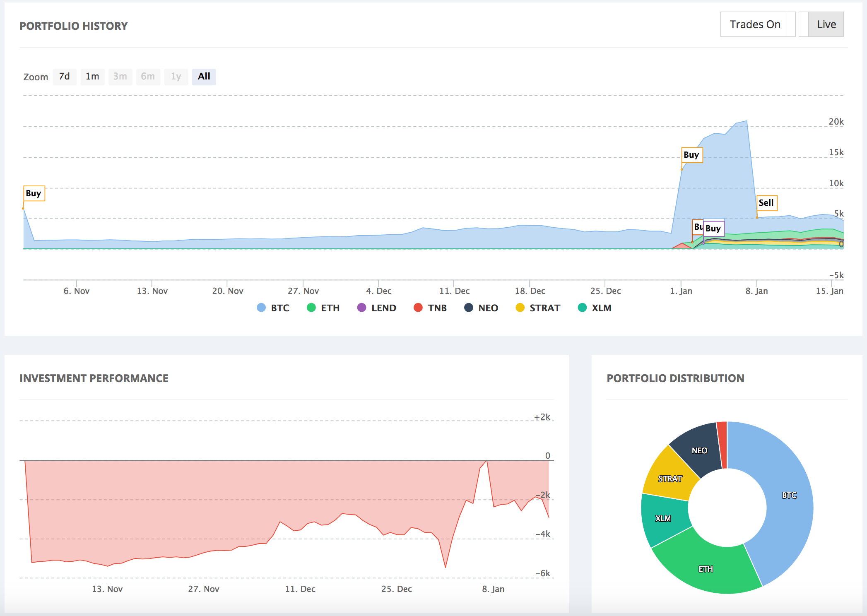This screenshot has width=867, height=616.
Task: Set zoom range to 1m
Action: pos(92,77)
